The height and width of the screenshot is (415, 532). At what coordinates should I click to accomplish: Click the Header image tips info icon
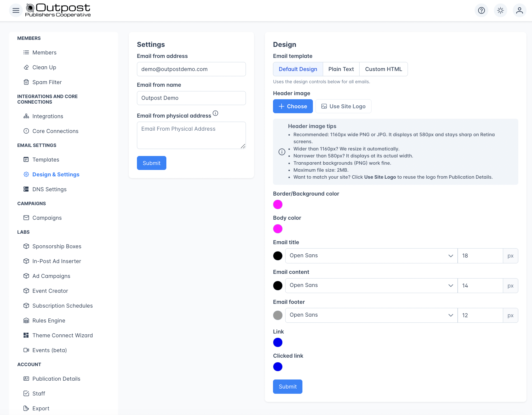tap(282, 152)
